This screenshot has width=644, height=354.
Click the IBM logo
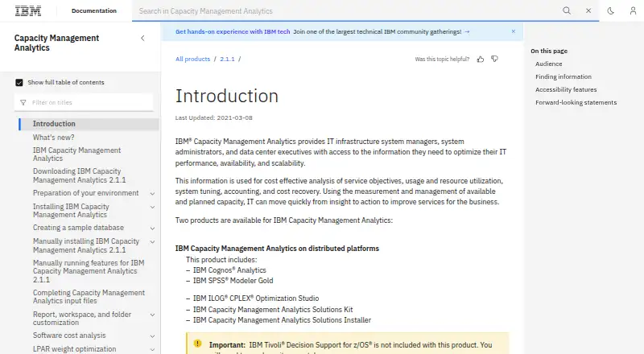click(x=28, y=10)
